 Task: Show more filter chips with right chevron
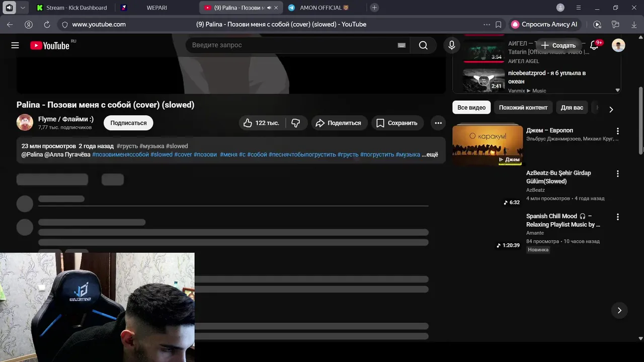click(611, 109)
